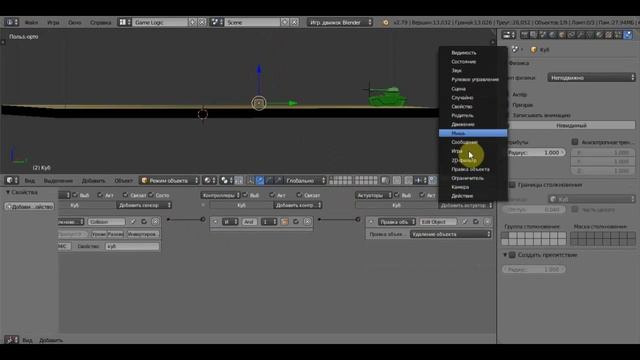Viewport: 640px width, 360px height.
Task: Open 'Справка' menu in top bar
Action: (100, 22)
